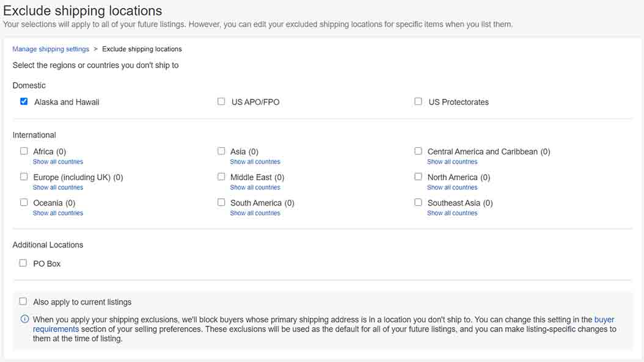Show all countries under Southeast Asia
The width and height of the screenshot is (644, 362).
[x=452, y=213]
